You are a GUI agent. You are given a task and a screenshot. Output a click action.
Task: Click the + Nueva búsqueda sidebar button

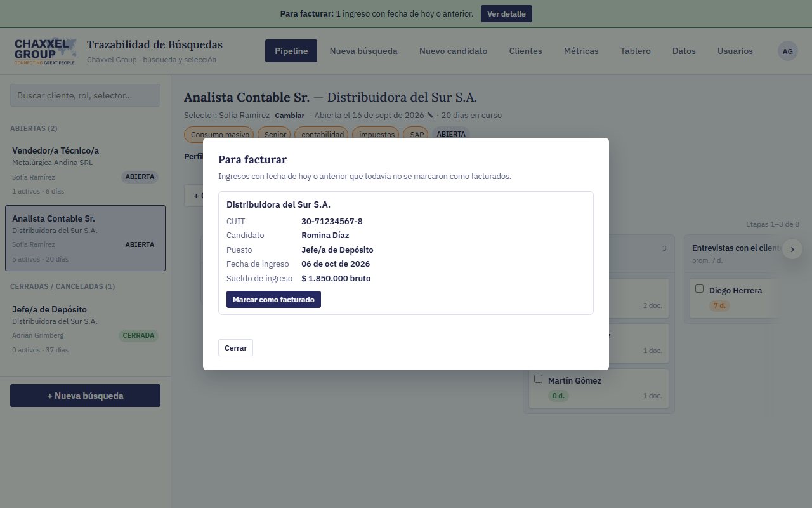click(85, 396)
